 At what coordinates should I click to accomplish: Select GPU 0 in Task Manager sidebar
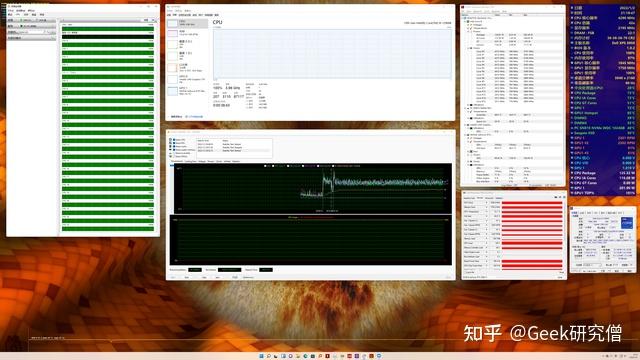(187, 79)
